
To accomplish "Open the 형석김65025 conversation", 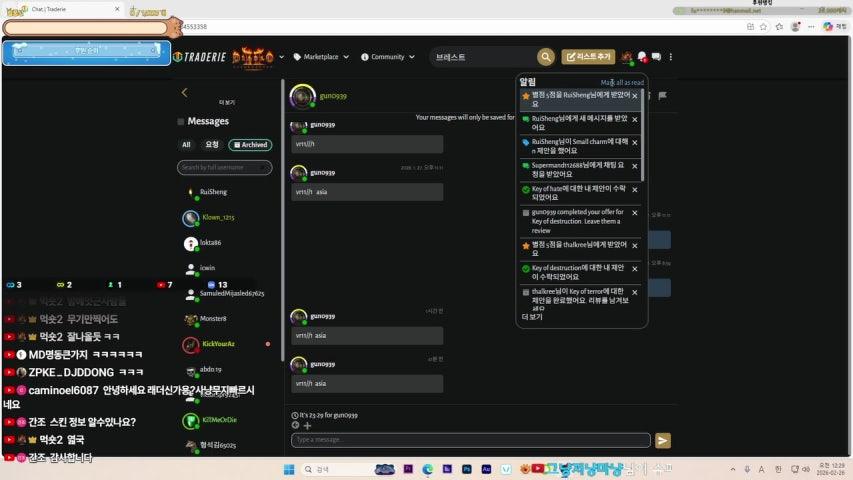I will coord(227,445).
